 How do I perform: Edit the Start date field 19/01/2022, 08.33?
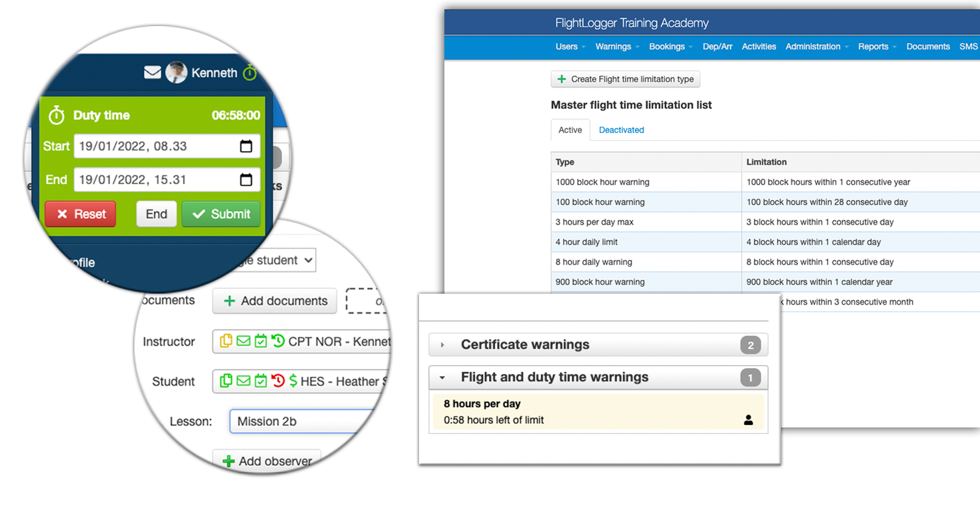coord(167,146)
